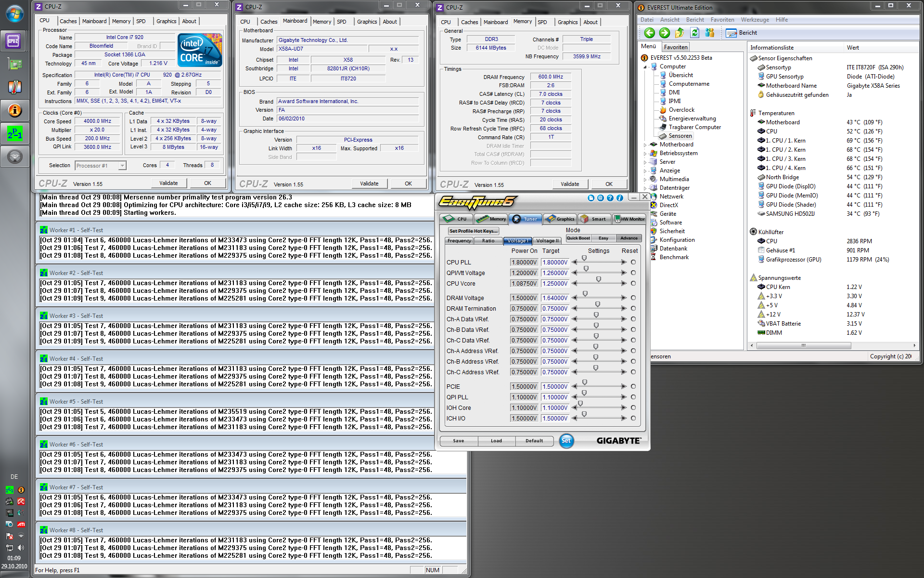Open Bericht report wizard toolbar button
This screenshot has width=924, height=578.
[x=741, y=33]
